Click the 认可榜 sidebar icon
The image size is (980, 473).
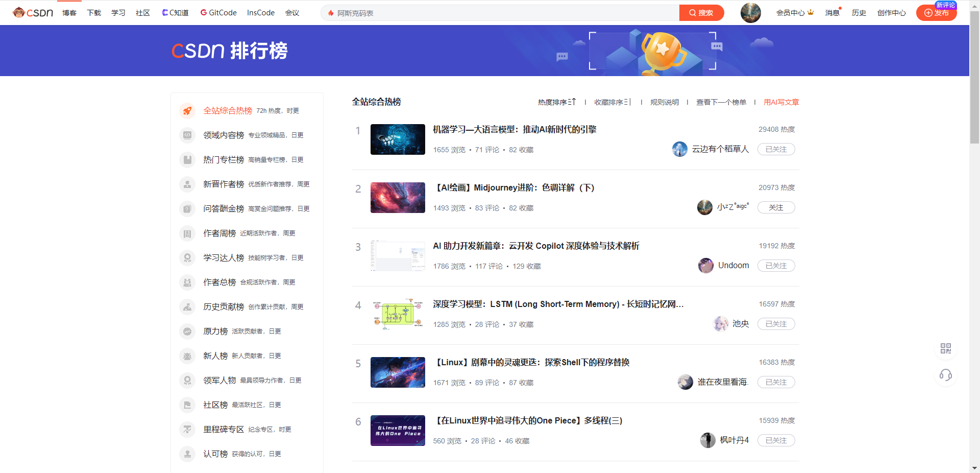(x=187, y=454)
